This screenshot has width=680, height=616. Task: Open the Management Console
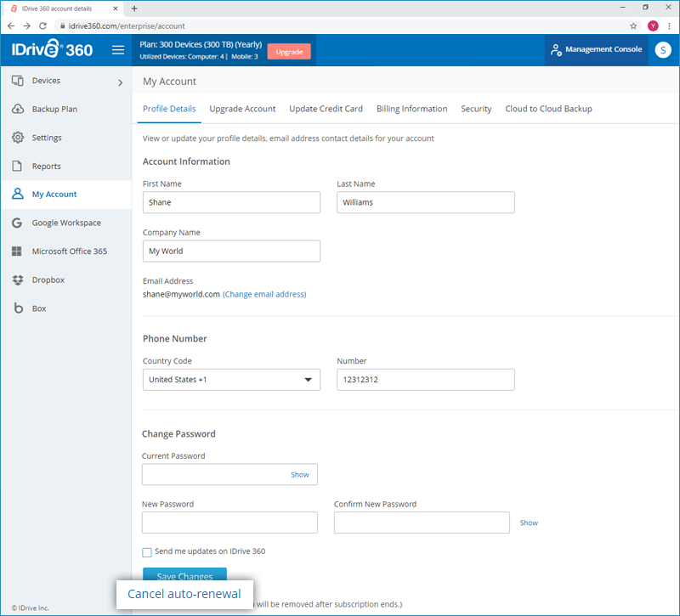coord(596,50)
